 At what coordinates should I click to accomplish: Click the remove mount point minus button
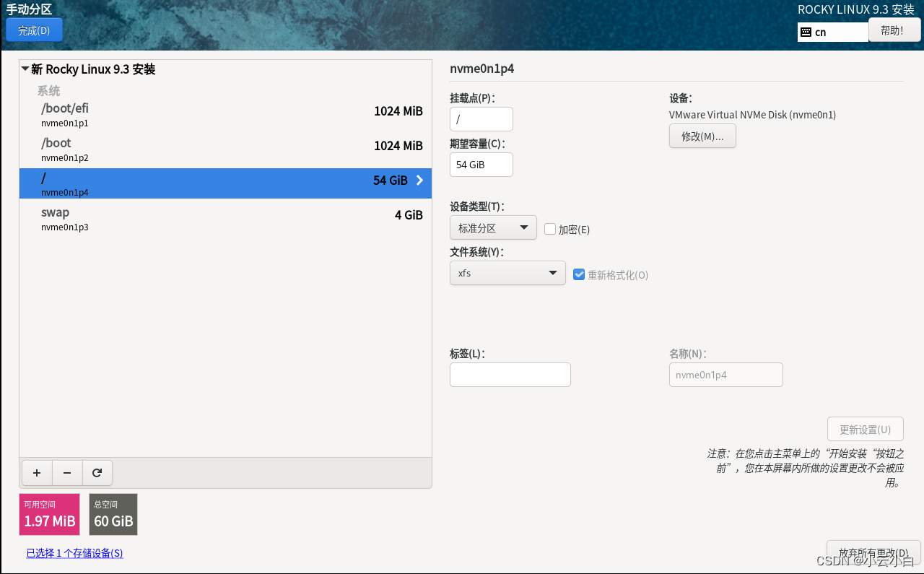67,473
